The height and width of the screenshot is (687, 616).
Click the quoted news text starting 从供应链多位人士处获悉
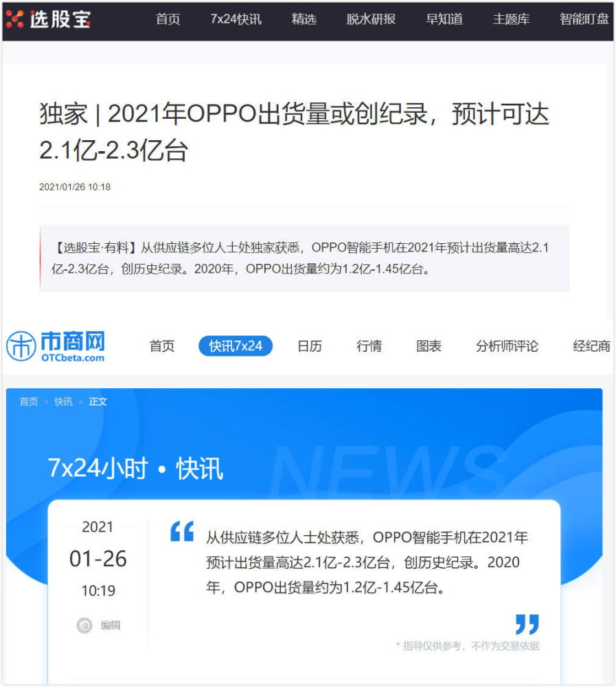(x=367, y=562)
